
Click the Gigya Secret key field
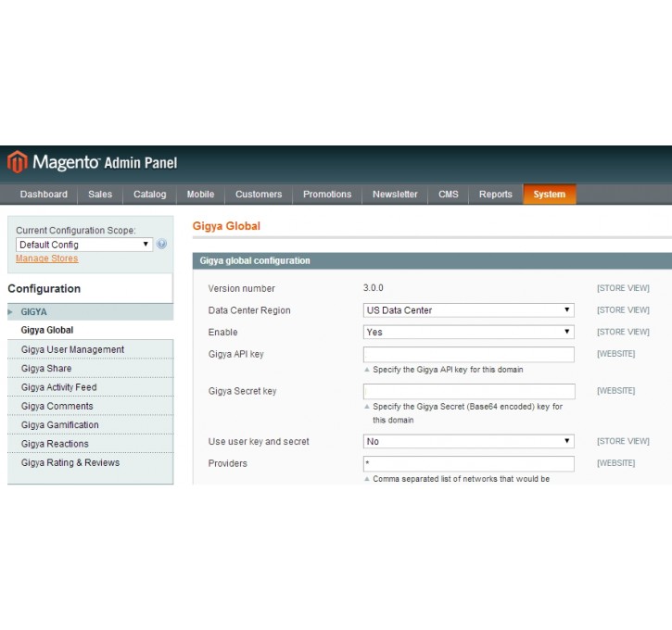click(468, 391)
